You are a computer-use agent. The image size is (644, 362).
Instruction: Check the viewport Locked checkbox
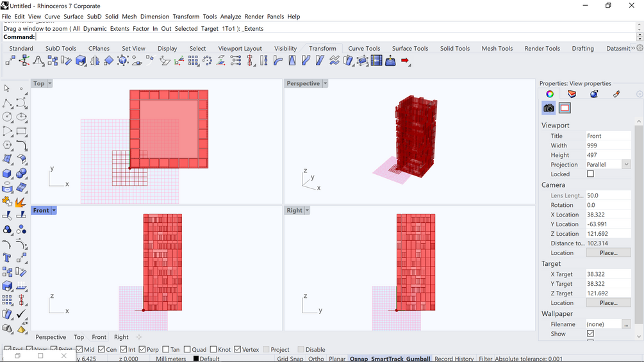pyautogui.click(x=590, y=174)
